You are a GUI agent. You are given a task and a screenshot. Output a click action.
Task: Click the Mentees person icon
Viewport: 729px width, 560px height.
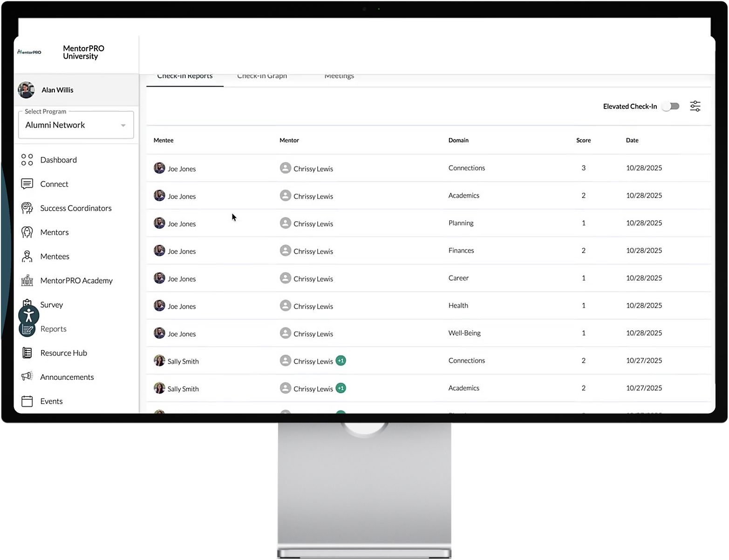point(27,256)
